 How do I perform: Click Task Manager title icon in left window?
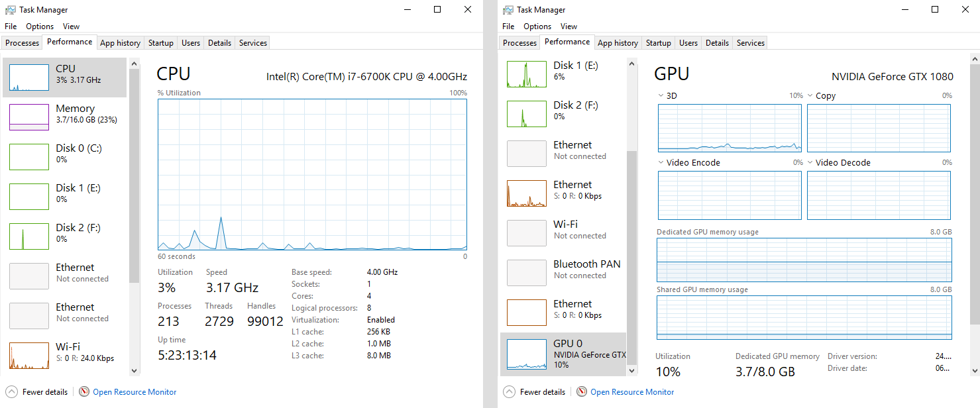point(11,10)
